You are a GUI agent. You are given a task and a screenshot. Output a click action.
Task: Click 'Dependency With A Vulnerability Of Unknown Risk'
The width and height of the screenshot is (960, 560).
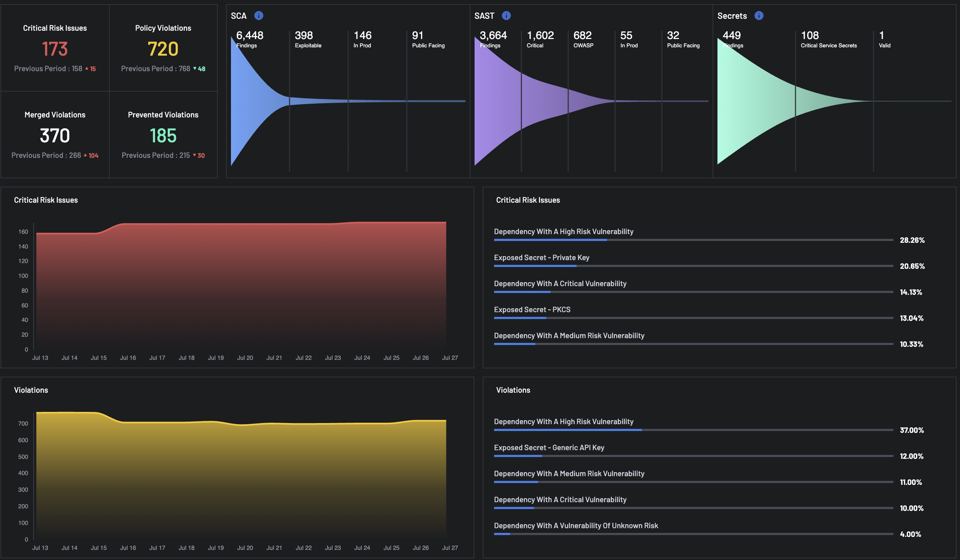576,526
